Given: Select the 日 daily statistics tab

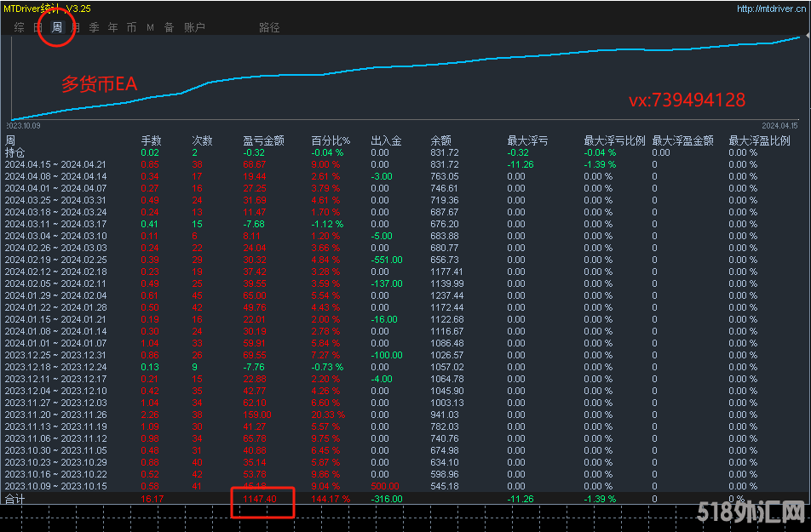Looking at the screenshot, I should click(37, 27).
